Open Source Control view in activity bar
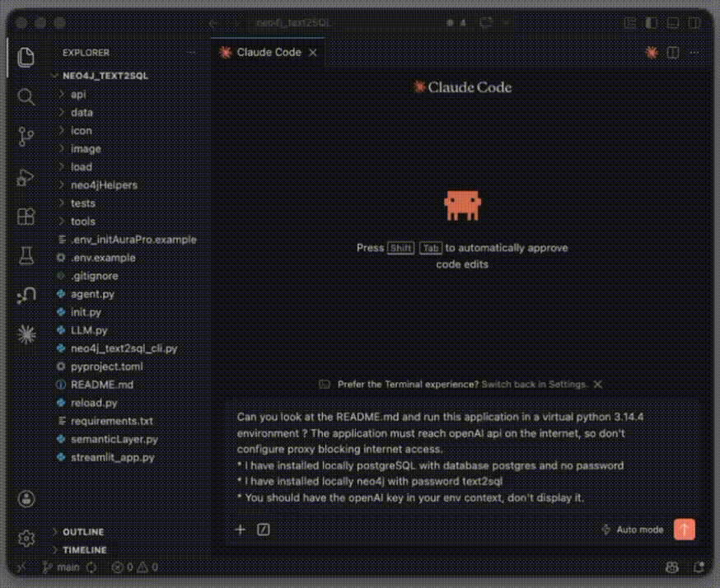 (x=26, y=137)
